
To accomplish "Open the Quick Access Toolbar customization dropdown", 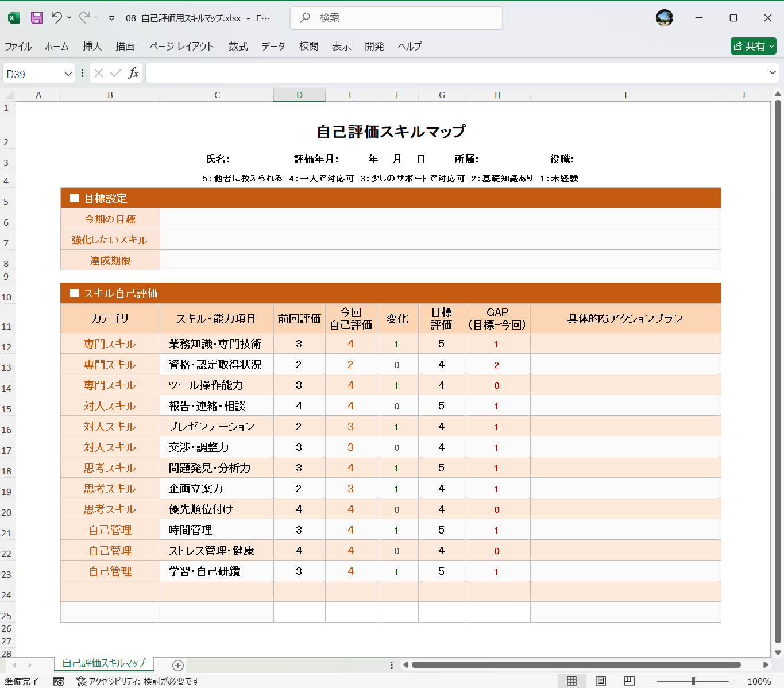I will 110,18.
